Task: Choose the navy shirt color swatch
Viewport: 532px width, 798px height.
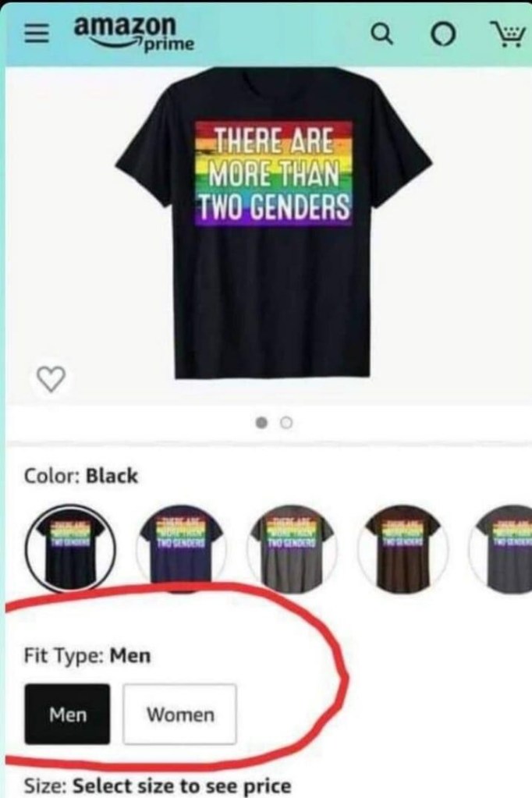Action: click(x=182, y=548)
